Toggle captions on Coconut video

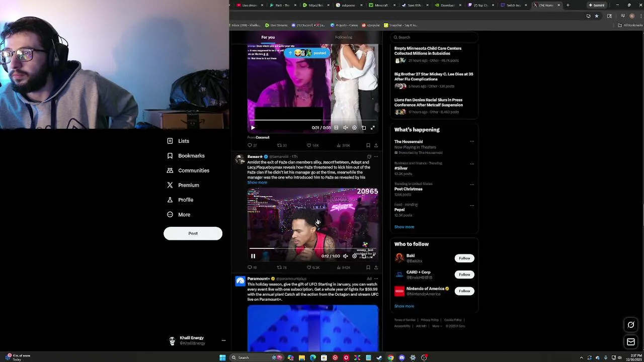pyautogui.click(x=336, y=128)
